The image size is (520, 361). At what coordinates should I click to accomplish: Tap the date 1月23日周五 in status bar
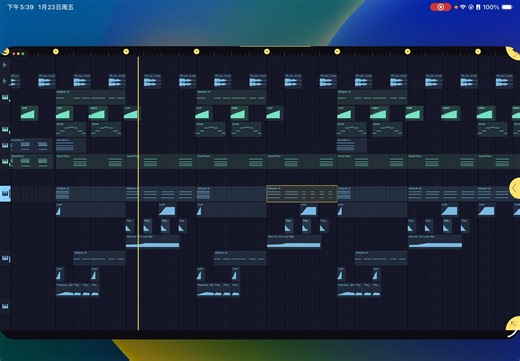tap(56, 7)
